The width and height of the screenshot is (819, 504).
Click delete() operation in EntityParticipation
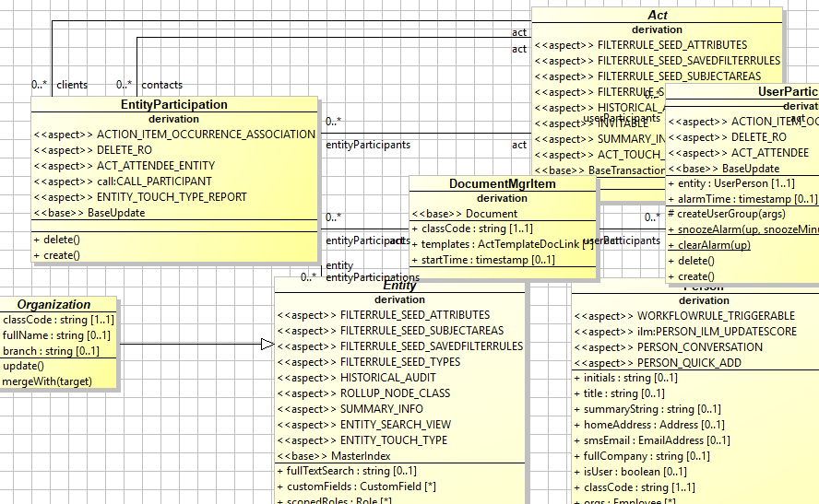pyautogui.click(x=62, y=240)
